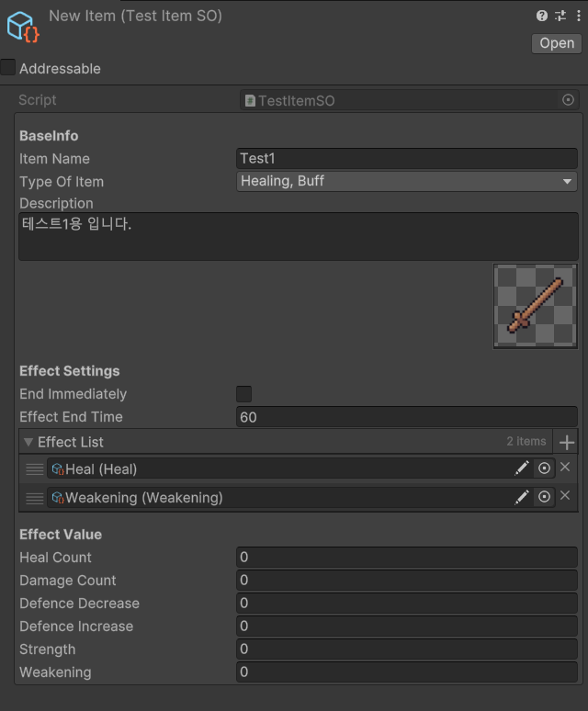Click the TestItemSO script file icon
This screenshot has height=711, width=588.
(250, 100)
